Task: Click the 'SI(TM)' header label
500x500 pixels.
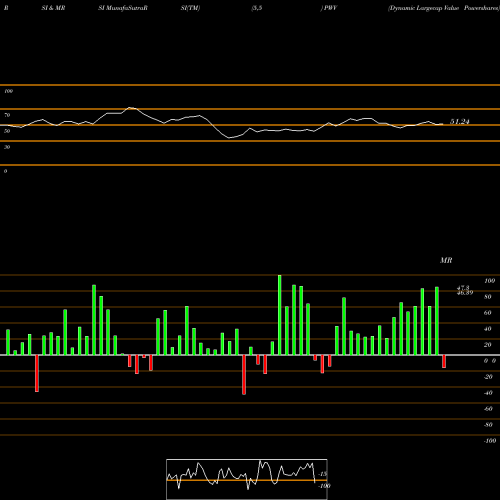Action: coord(190,8)
